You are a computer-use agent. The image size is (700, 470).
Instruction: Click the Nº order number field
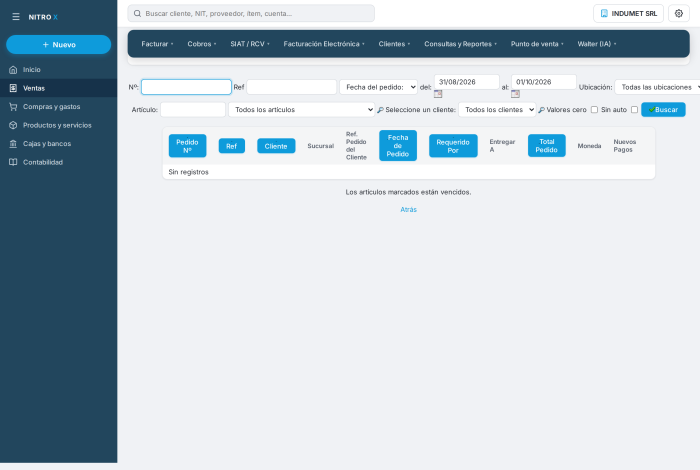click(186, 87)
